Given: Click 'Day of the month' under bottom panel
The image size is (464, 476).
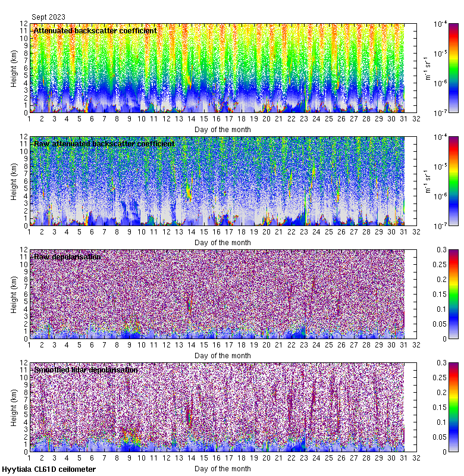Looking at the screenshot, I should click(222, 468).
